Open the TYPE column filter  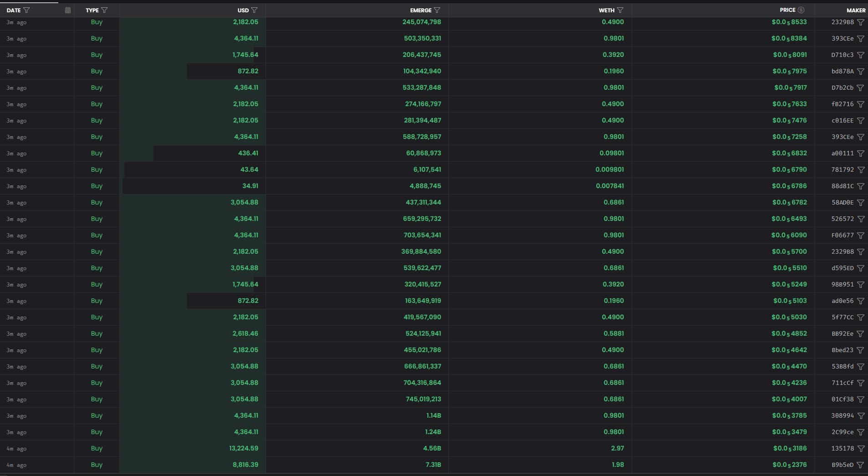104,10
